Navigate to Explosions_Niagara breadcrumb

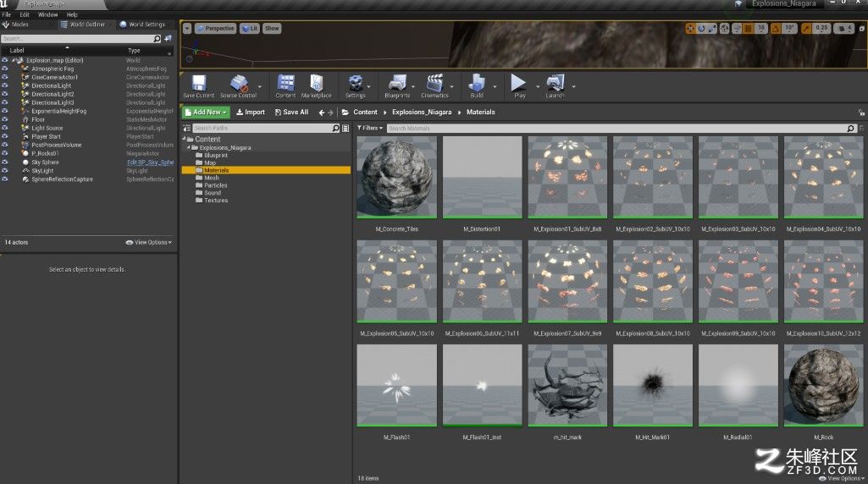[422, 113]
